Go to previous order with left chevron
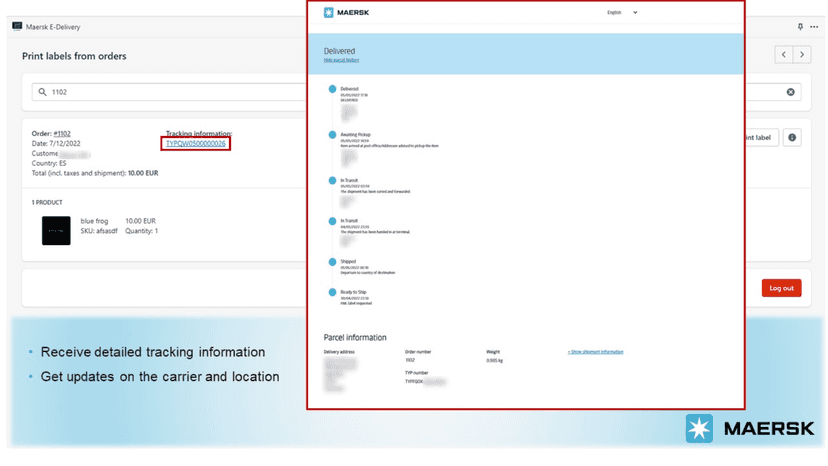Screen dimensions: 828x466 pos(784,54)
